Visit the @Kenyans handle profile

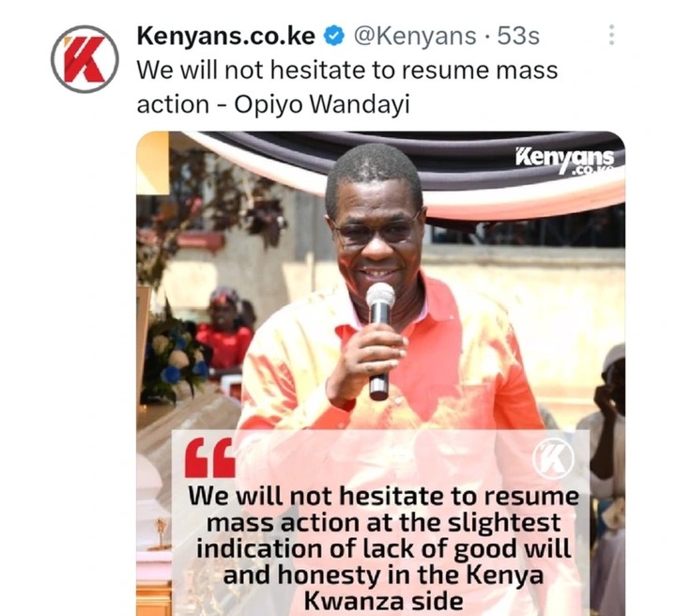pos(415,36)
